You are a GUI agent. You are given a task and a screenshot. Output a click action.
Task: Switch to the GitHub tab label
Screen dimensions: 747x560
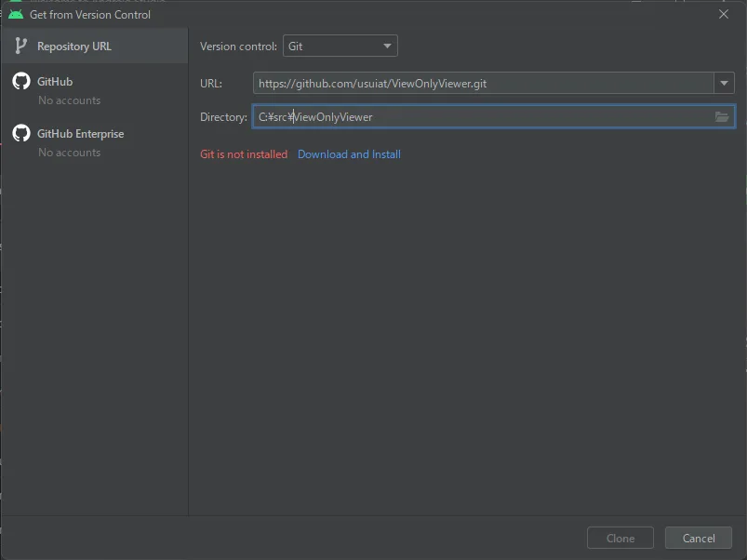point(55,82)
